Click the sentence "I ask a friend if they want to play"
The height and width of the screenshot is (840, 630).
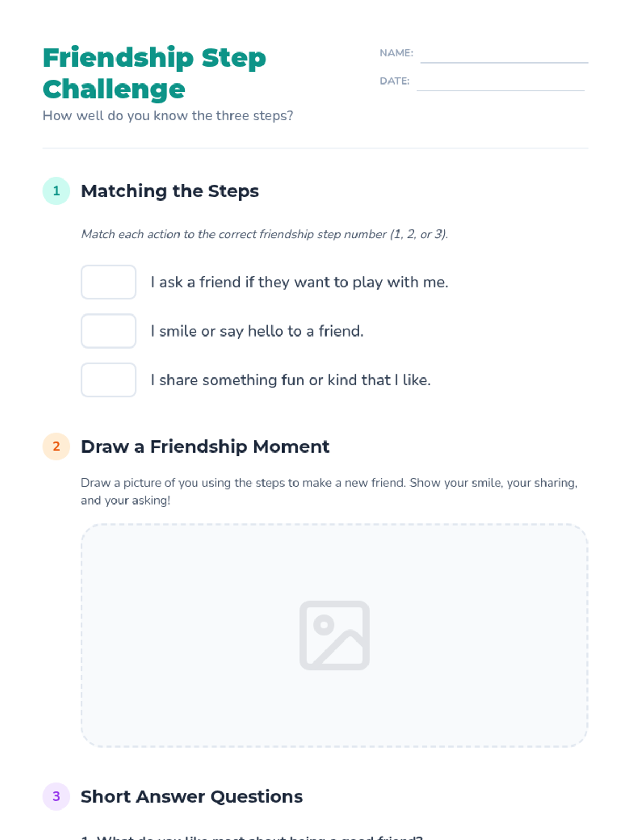point(299,282)
